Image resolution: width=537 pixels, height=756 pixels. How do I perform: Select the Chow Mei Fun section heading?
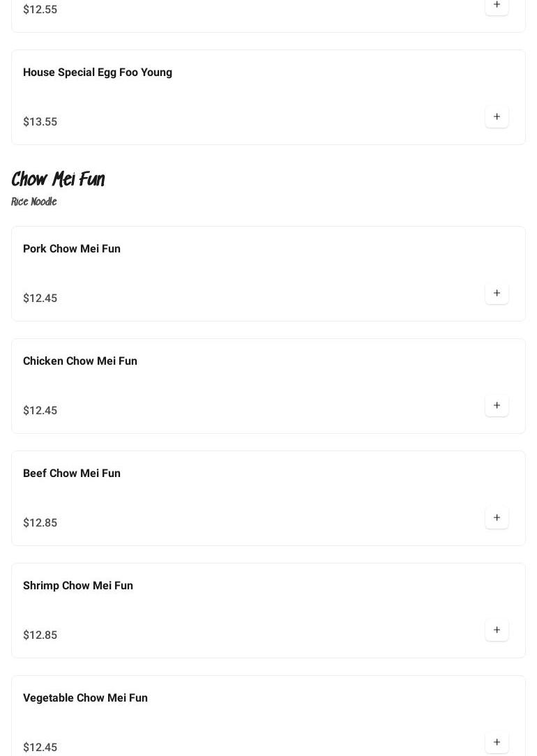tap(58, 179)
